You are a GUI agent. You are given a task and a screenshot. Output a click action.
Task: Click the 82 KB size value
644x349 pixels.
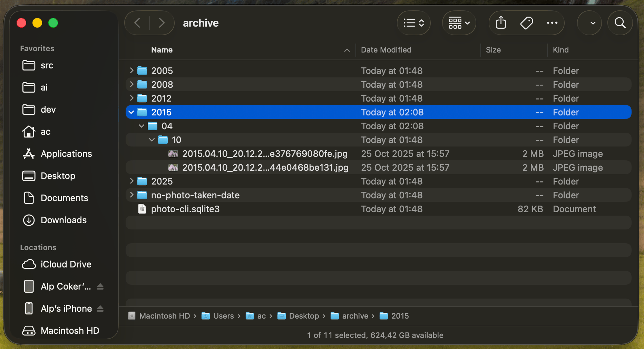[x=530, y=209]
